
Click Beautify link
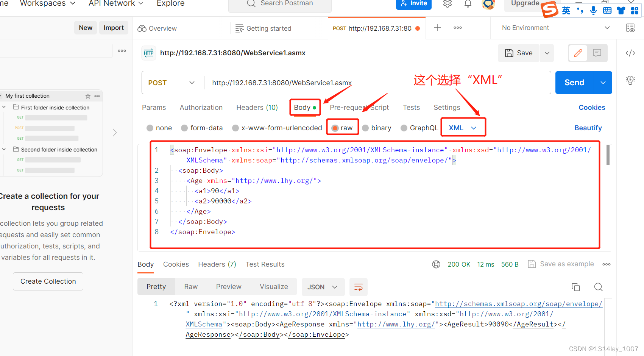[588, 128]
